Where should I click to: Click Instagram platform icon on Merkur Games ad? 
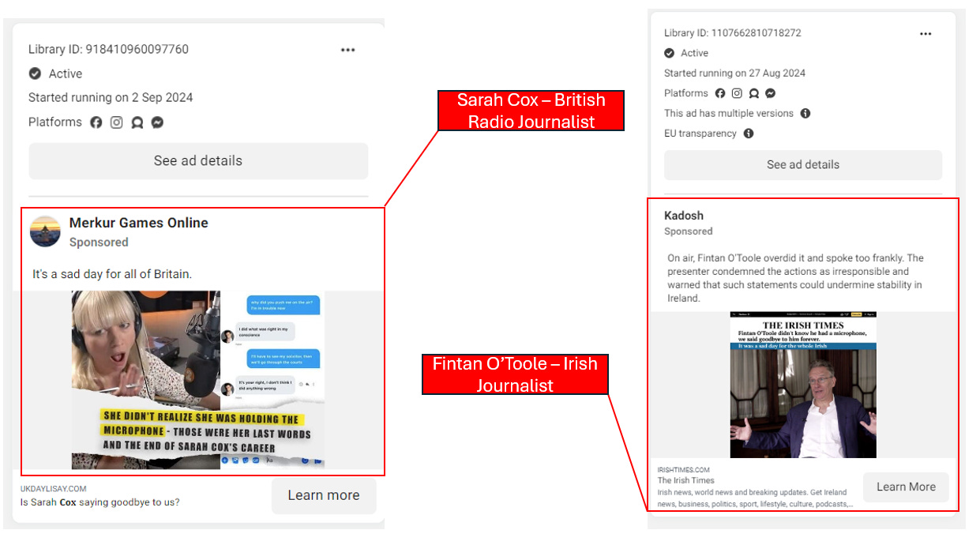tap(117, 122)
